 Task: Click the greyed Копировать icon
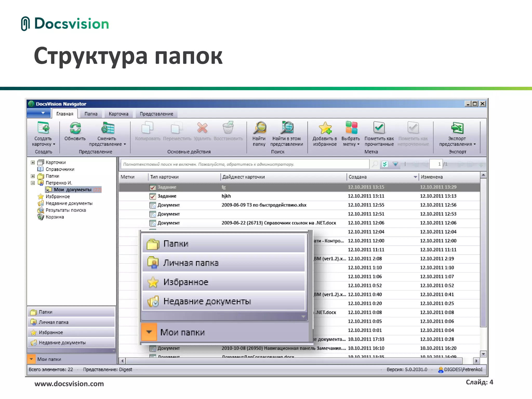(147, 128)
